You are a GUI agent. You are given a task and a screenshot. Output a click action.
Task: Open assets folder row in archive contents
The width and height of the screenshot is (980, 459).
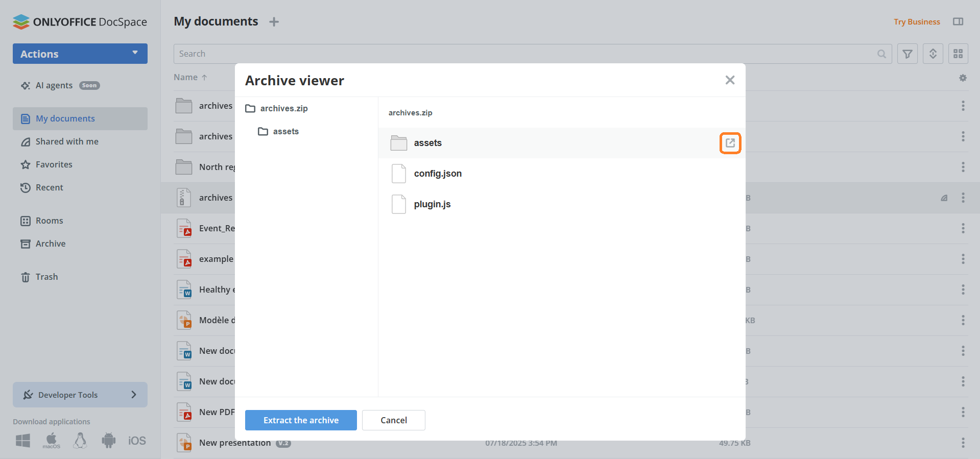coord(562,143)
